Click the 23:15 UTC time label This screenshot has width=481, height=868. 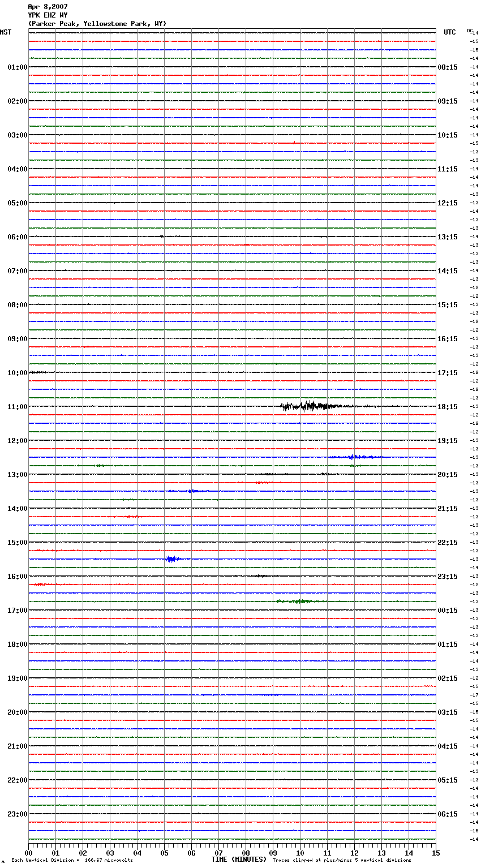(x=448, y=577)
